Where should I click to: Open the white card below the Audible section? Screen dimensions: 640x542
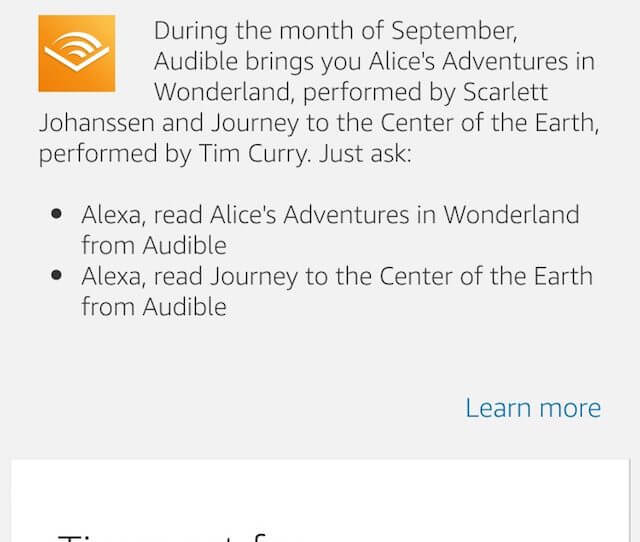pos(320,501)
